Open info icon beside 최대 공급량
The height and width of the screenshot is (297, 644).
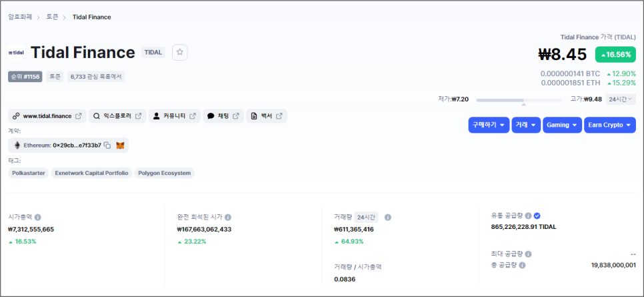point(529,254)
